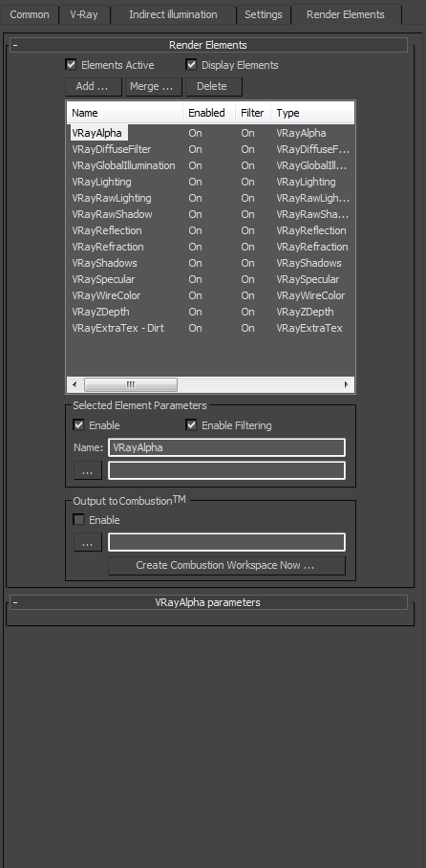
Task: Click the Type cell reading VRayWireColor
Action: 310,295
